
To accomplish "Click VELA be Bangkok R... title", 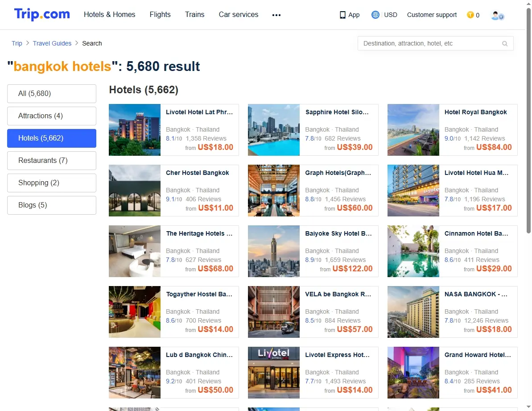I will (x=338, y=295).
